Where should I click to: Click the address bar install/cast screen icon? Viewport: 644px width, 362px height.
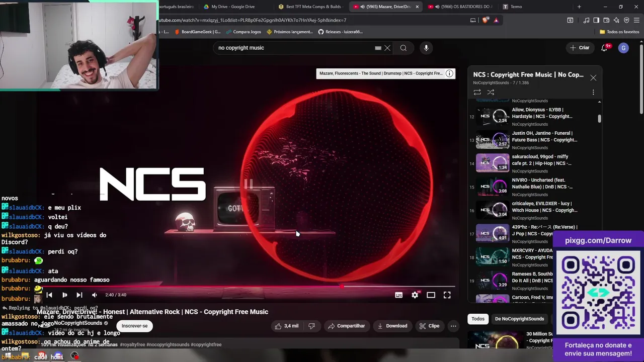(473, 20)
